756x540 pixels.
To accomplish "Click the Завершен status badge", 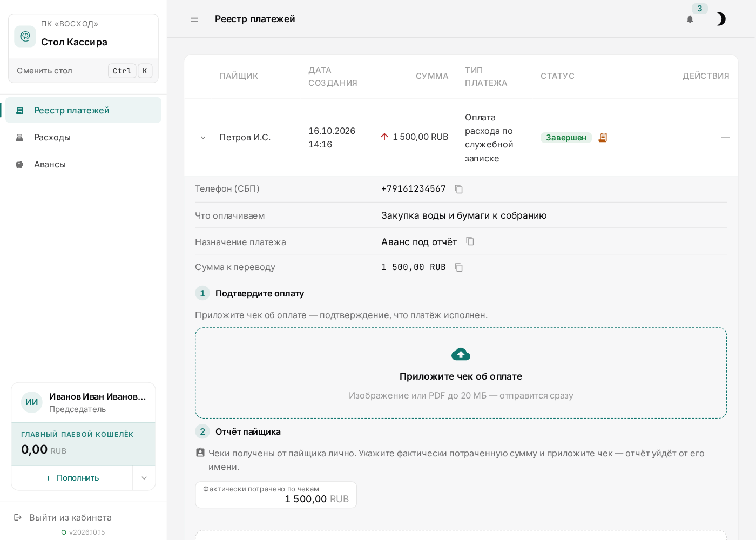I will [566, 138].
